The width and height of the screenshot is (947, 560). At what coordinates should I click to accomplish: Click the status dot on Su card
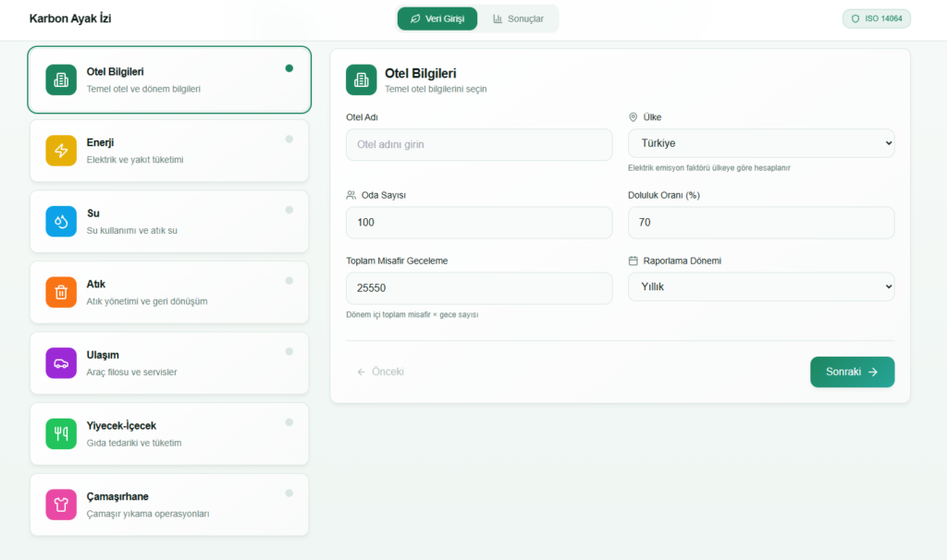coord(289,210)
